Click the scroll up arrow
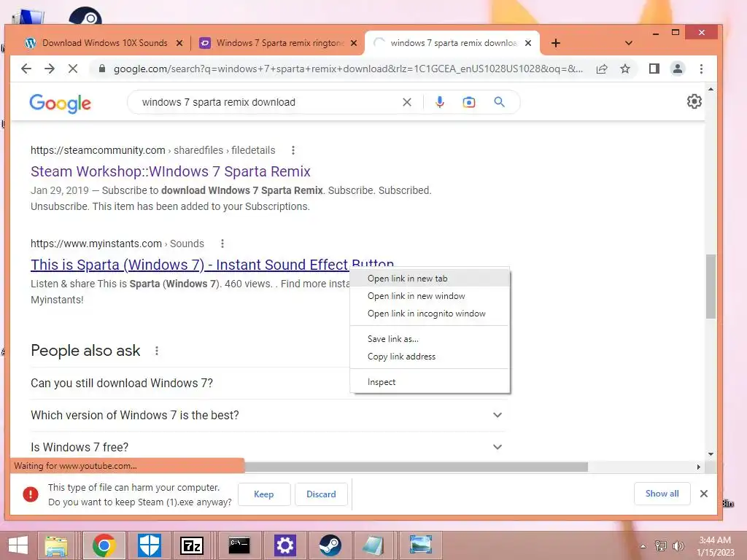This screenshot has width=747, height=560. 711,89
